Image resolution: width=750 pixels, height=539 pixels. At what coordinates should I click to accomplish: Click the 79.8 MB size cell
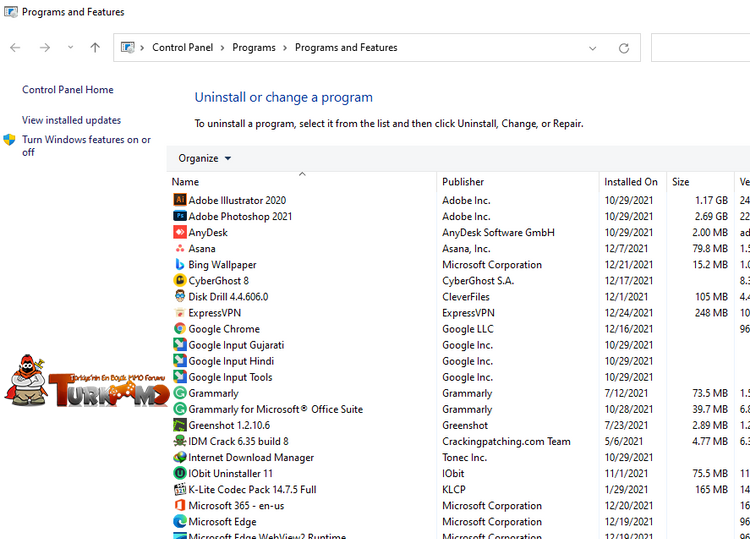(x=710, y=248)
